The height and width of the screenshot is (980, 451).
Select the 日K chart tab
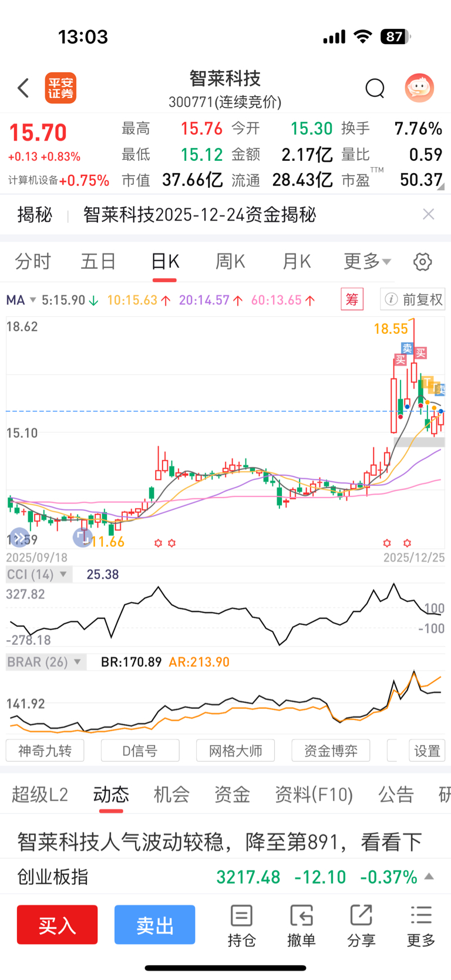165,261
